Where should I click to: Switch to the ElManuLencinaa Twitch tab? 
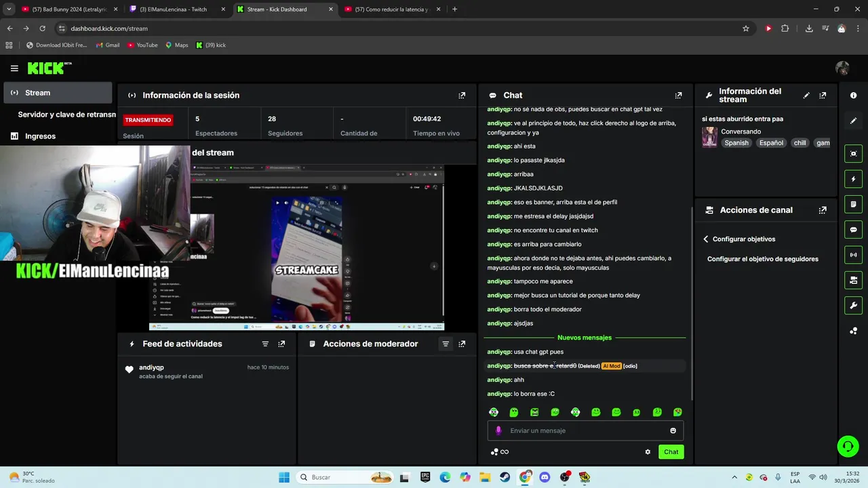click(x=176, y=9)
